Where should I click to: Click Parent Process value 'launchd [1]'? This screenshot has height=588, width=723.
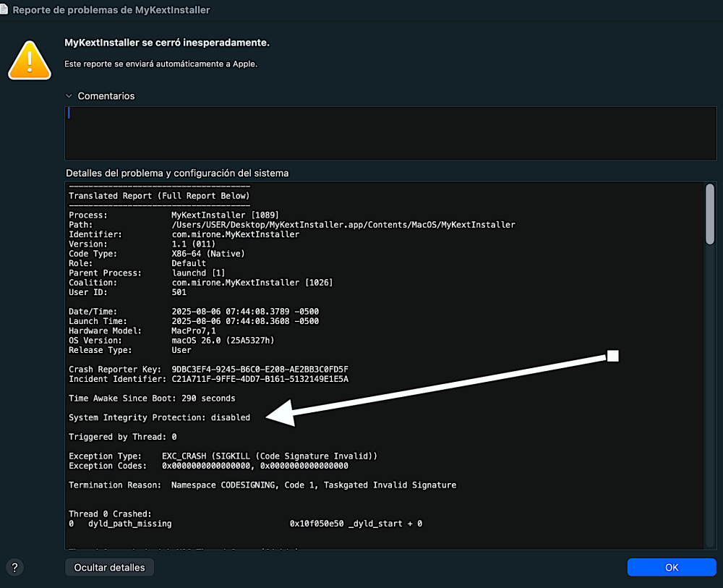point(198,273)
